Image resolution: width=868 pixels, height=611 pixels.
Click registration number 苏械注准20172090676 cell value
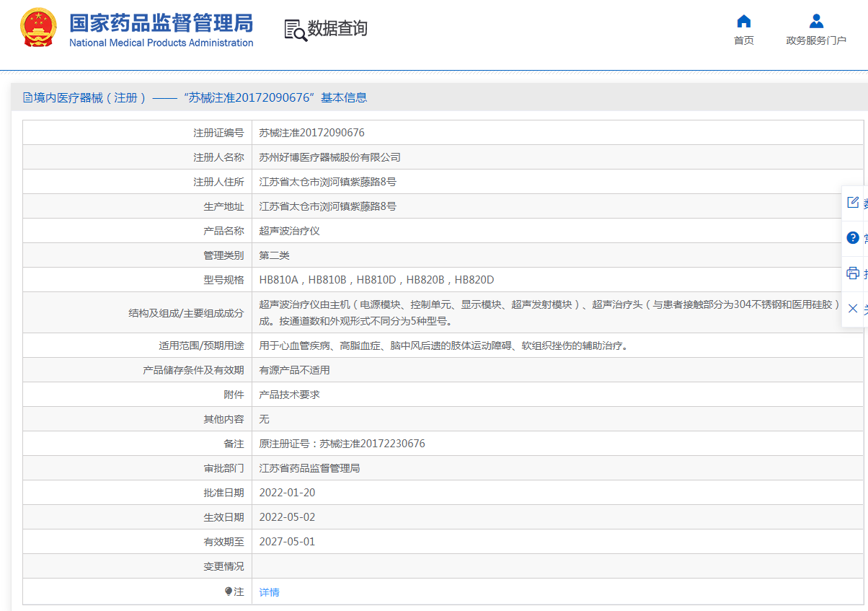tap(312, 133)
